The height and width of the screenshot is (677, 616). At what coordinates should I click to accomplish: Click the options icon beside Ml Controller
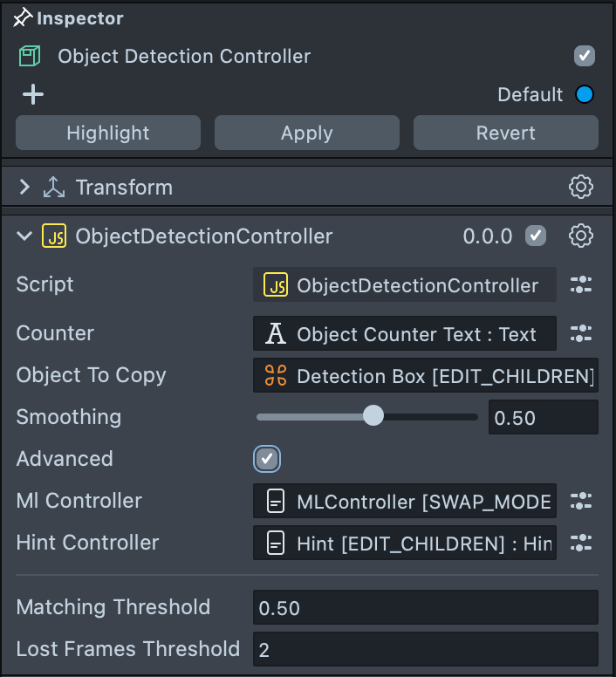581,501
